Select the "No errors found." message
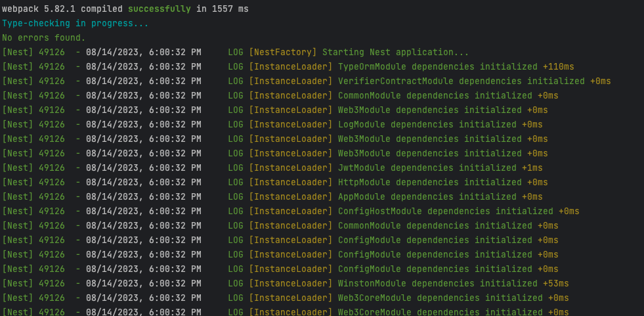 click(x=43, y=38)
